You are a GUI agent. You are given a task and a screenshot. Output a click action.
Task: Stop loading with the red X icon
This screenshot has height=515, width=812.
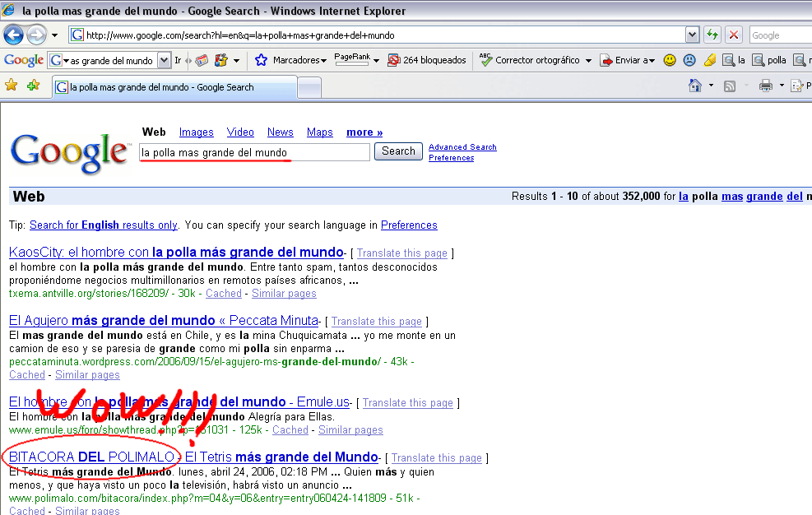click(734, 35)
